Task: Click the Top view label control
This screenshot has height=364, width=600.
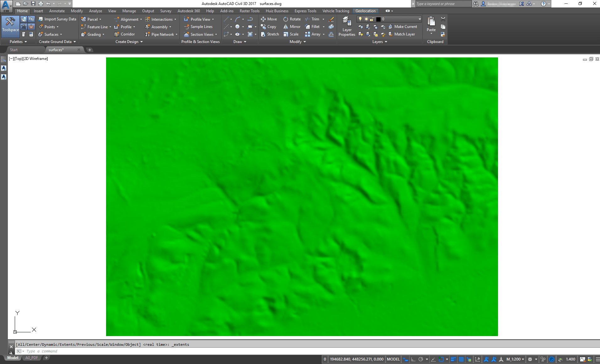Action: coord(19,59)
